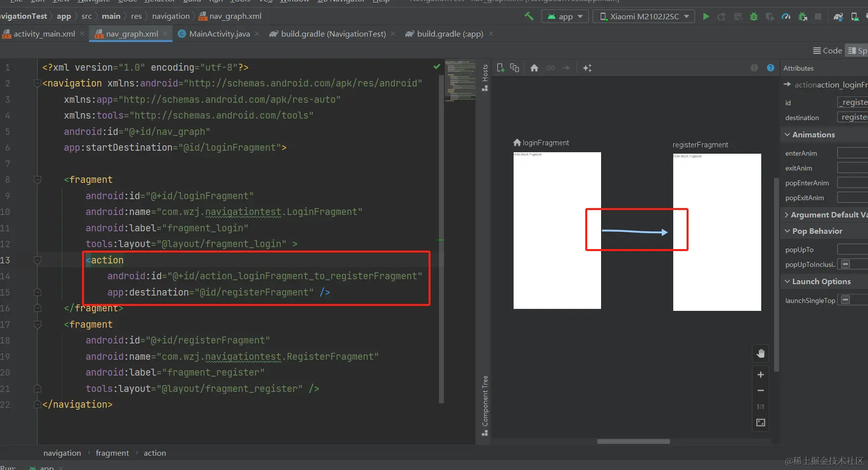Click the enterAnim input field

[x=853, y=153]
